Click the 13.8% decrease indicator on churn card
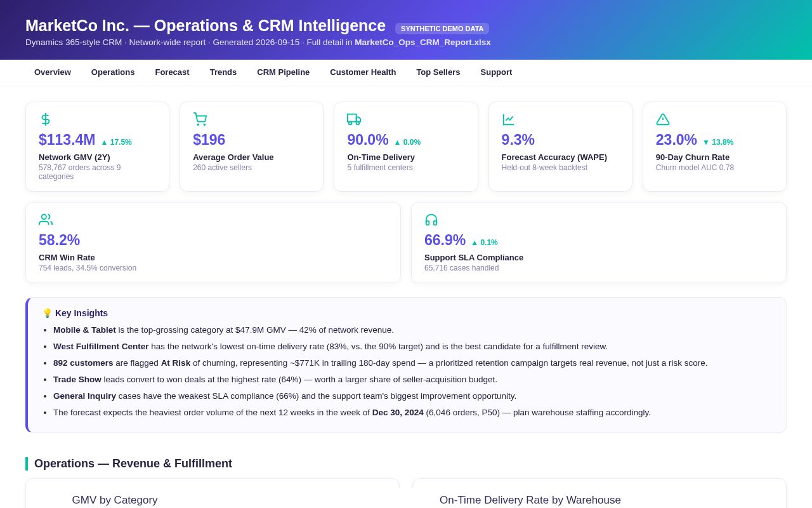 click(x=717, y=142)
